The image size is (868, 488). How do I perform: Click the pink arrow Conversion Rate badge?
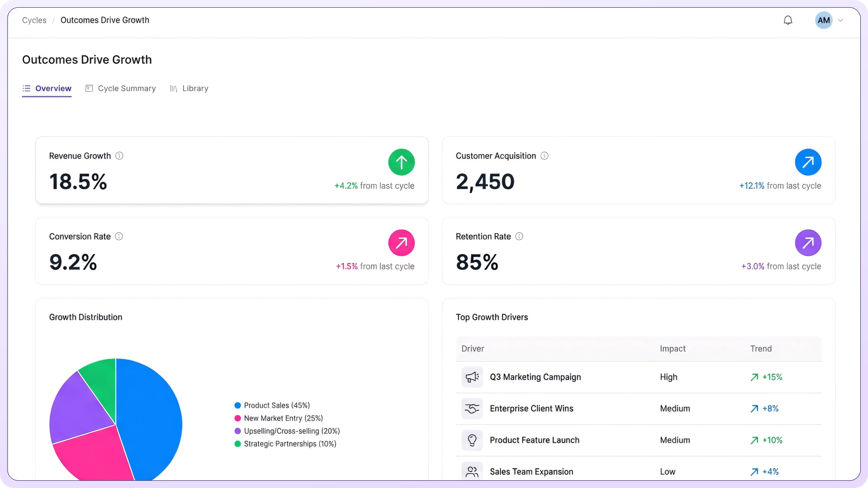[401, 243]
